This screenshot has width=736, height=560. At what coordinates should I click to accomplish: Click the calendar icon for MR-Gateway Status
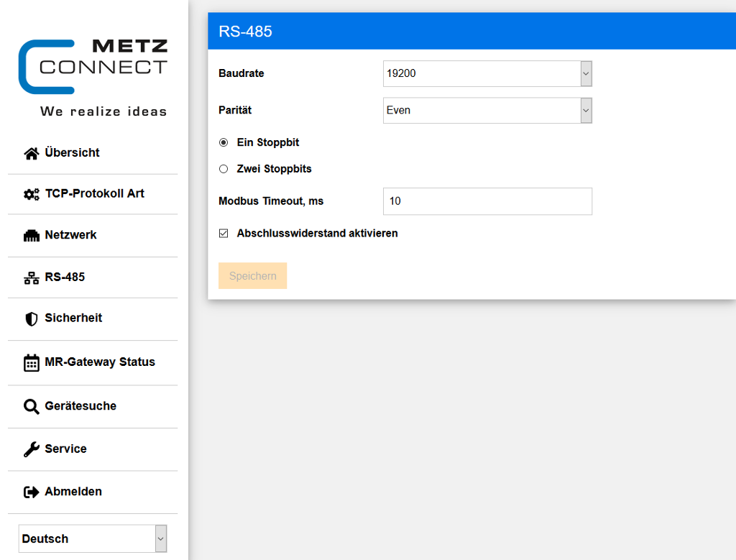click(31, 362)
